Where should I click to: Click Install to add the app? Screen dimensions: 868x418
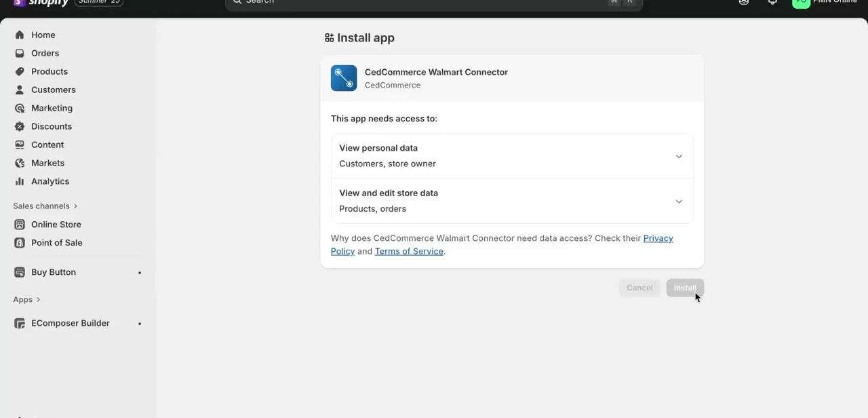685,288
